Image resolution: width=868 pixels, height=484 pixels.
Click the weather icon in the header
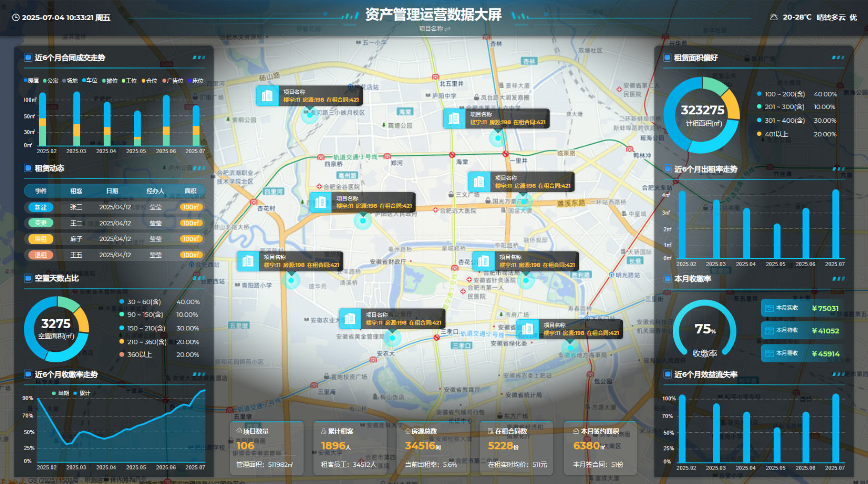(774, 17)
